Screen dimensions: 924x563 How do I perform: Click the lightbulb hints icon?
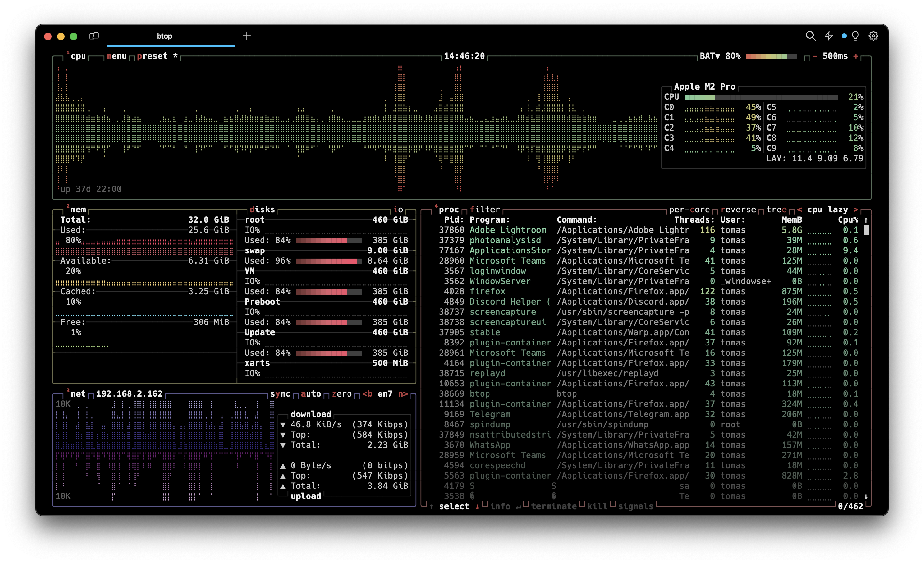[x=855, y=36]
